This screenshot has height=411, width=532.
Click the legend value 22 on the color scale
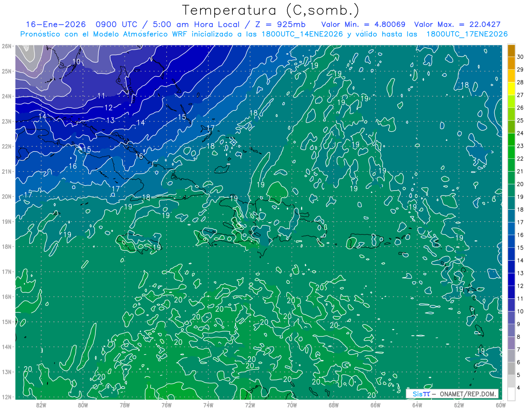[520, 159]
